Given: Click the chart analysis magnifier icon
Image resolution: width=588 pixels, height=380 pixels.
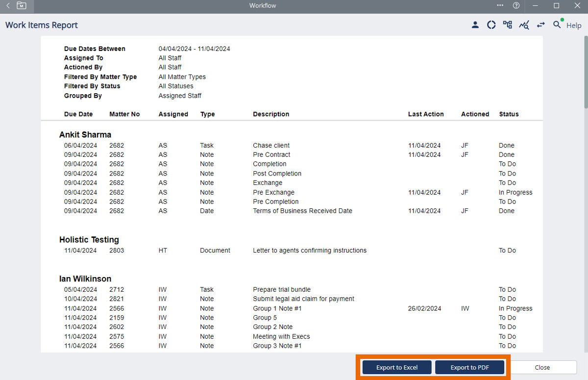Looking at the screenshot, I should click(524, 25).
